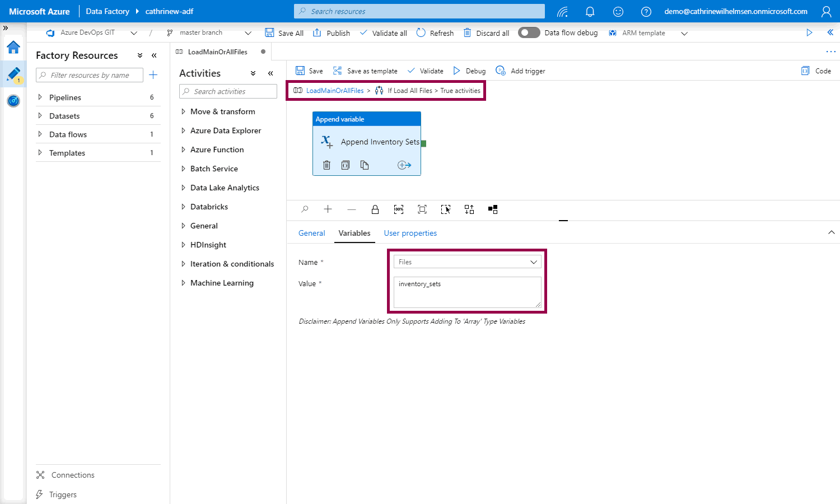
Task: Delete the Append Inventory Sets activity
Action: click(x=327, y=165)
